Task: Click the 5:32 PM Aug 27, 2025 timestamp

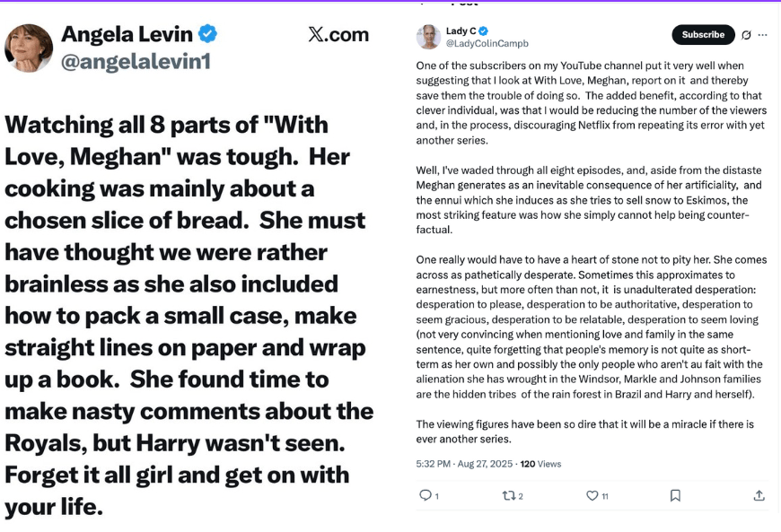Action: point(463,464)
